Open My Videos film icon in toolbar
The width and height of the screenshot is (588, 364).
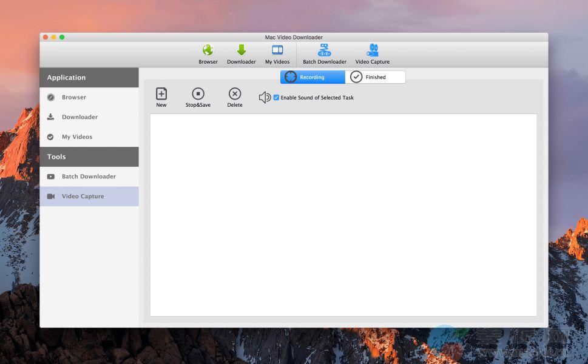277,50
